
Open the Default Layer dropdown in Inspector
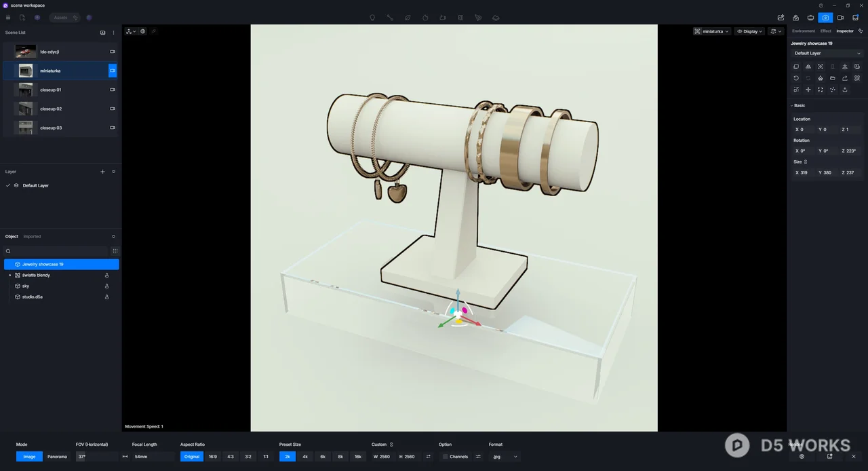coord(827,53)
